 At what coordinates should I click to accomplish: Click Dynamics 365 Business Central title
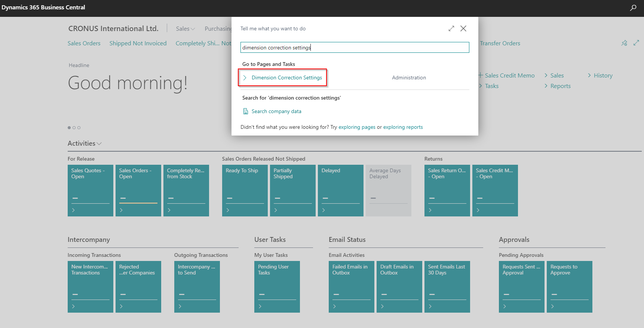[43, 7]
